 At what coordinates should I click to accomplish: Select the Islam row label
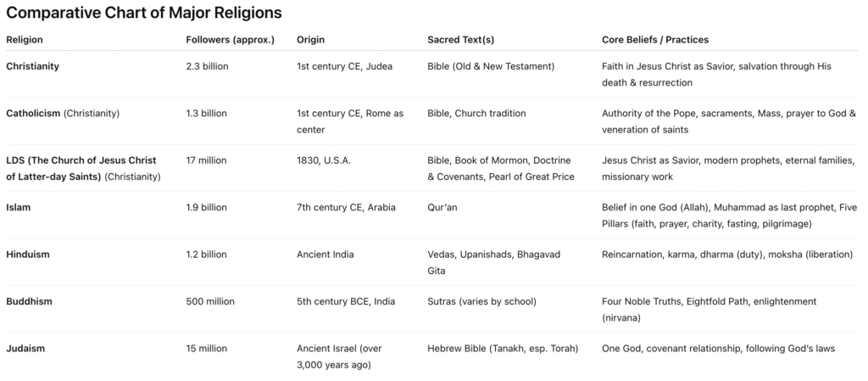19,208
